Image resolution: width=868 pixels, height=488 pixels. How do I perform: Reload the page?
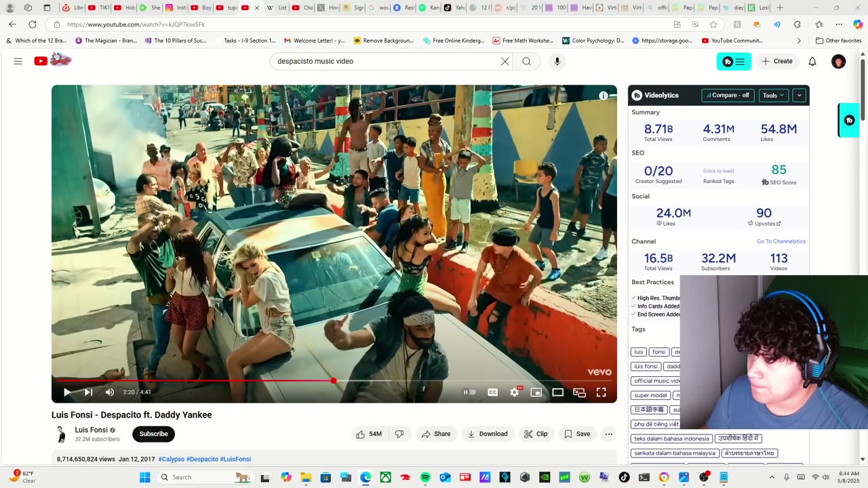[x=32, y=24]
